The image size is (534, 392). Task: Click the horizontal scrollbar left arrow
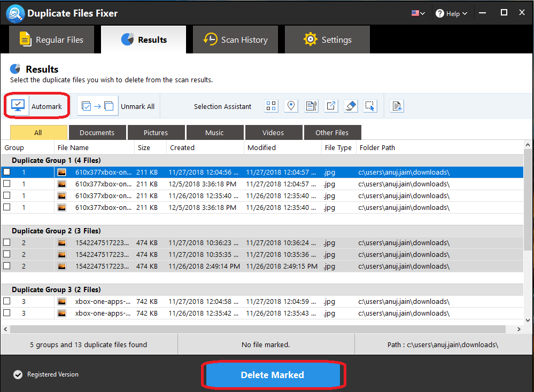(x=5, y=330)
